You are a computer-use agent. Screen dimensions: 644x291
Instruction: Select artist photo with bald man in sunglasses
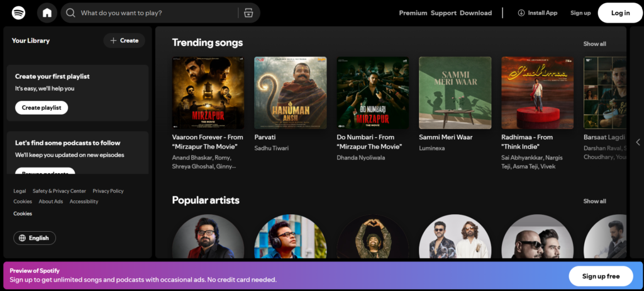click(538, 236)
